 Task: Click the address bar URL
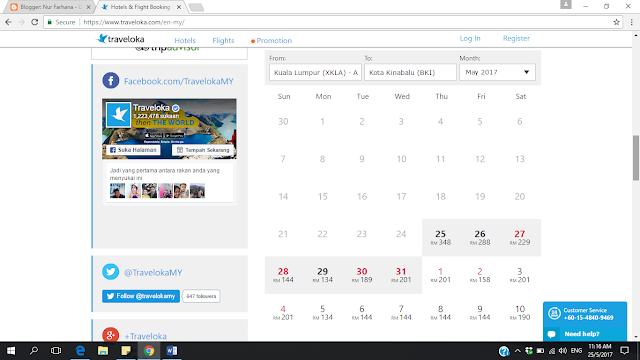[x=134, y=22]
